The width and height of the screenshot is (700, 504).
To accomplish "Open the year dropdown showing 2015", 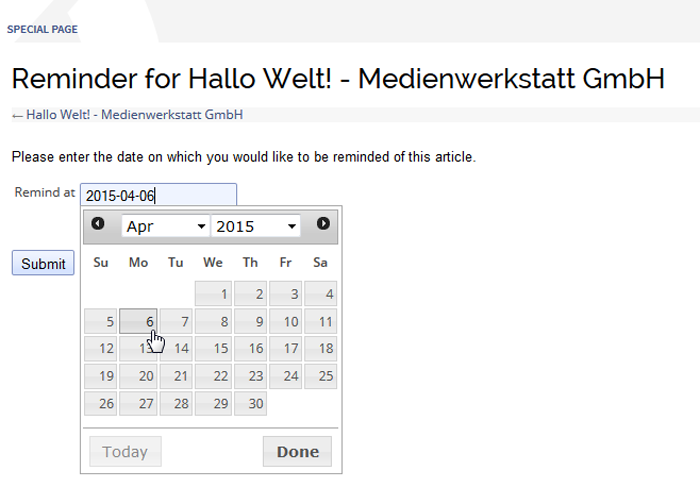I will pyautogui.click(x=256, y=227).
